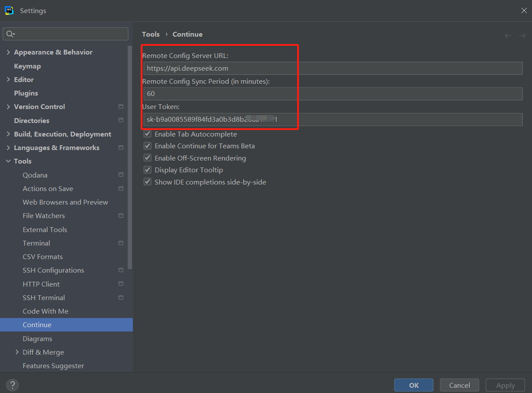Image resolution: width=532 pixels, height=393 pixels.
Task: Open Diagrams settings page
Action: (x=37, y=338)
